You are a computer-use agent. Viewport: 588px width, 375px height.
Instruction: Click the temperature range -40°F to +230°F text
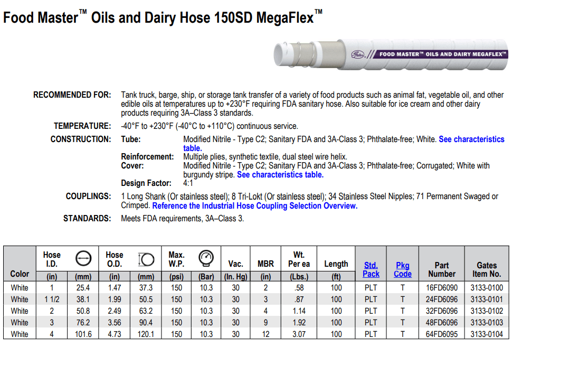click(209, 126)
